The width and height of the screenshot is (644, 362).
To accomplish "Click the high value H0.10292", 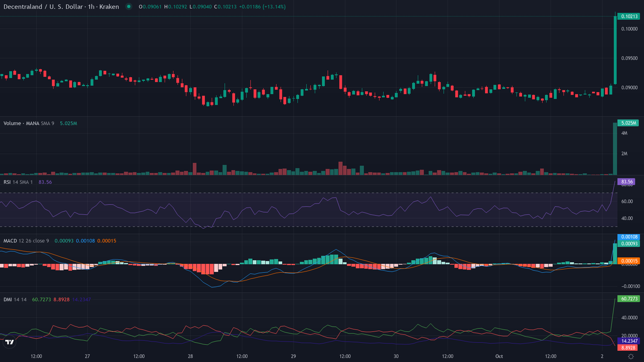I will coord(175,7).
